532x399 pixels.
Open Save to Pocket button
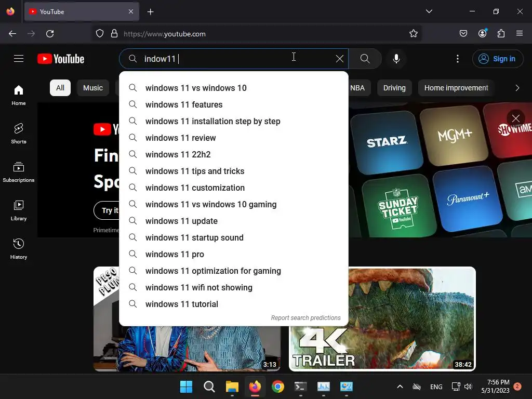point(463,34)
